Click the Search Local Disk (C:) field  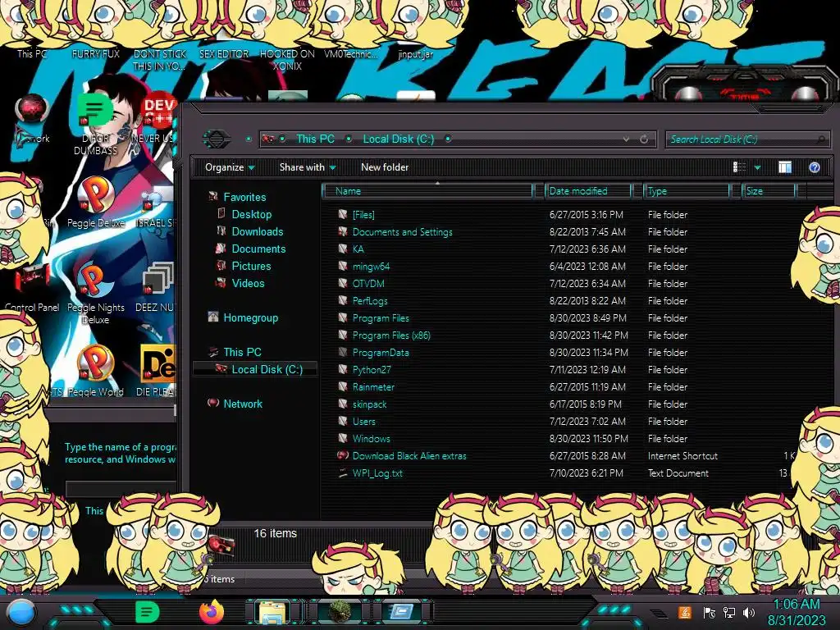click(746, 139)
